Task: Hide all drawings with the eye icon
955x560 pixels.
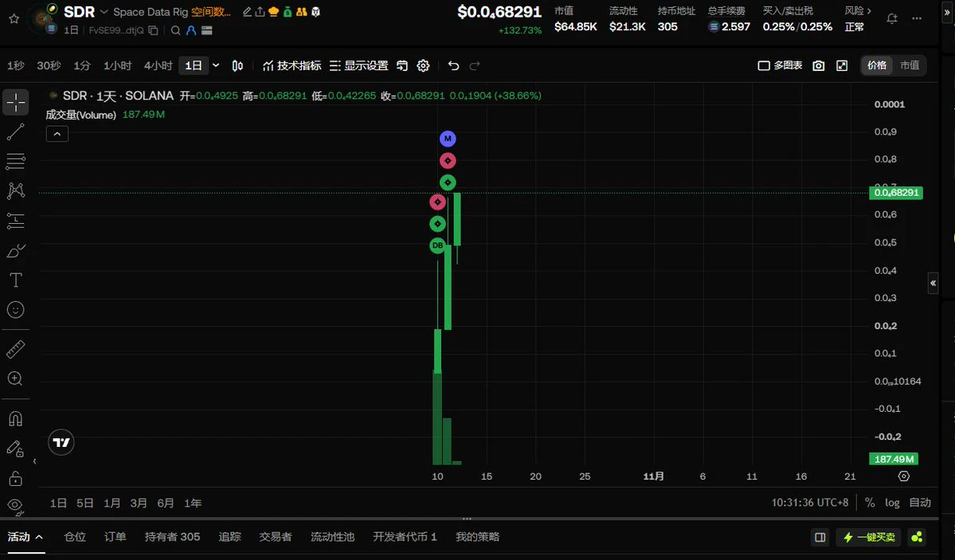Action: (x=16, y=506)
